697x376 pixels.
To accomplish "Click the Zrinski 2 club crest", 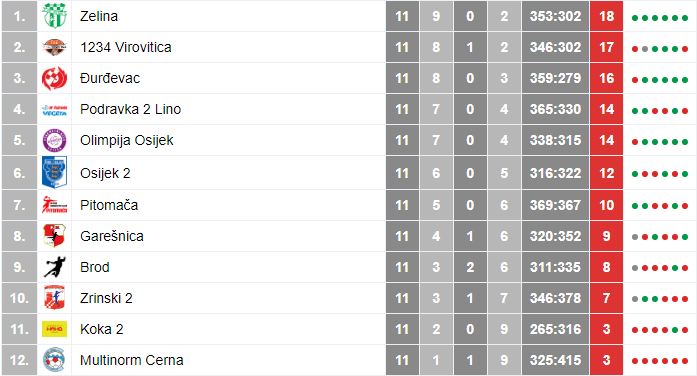I will click(x=55, y=298).
